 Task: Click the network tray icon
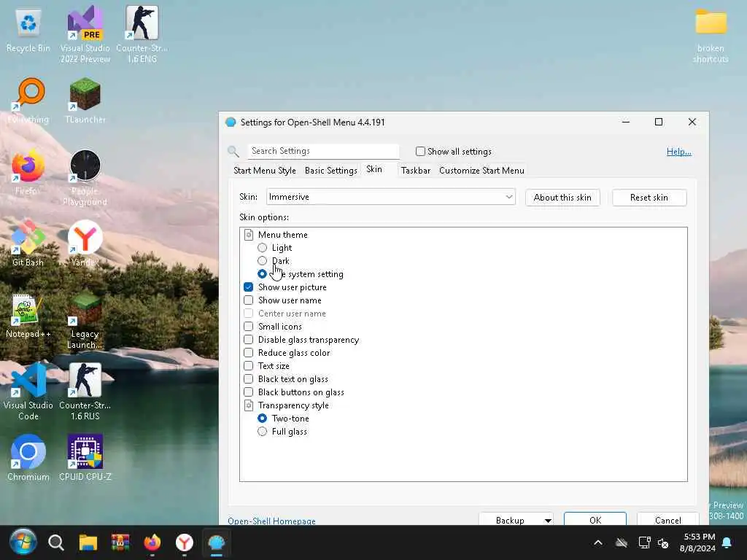point(644,542)
